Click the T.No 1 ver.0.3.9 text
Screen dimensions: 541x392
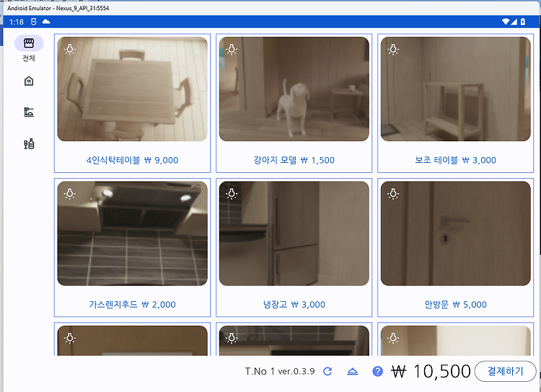(x=280, y=371)
